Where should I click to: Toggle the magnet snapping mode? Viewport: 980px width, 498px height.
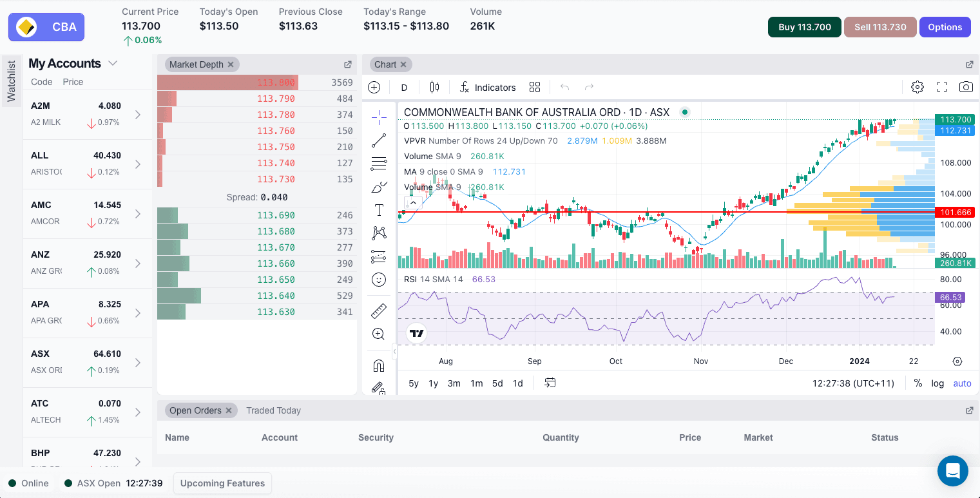[379, 366]
